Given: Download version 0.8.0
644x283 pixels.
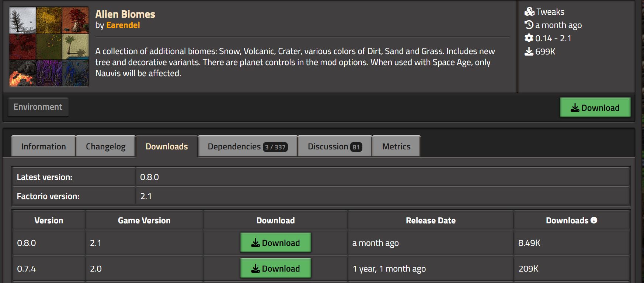Looking at the screenshot, I should [x=276, y=243].
